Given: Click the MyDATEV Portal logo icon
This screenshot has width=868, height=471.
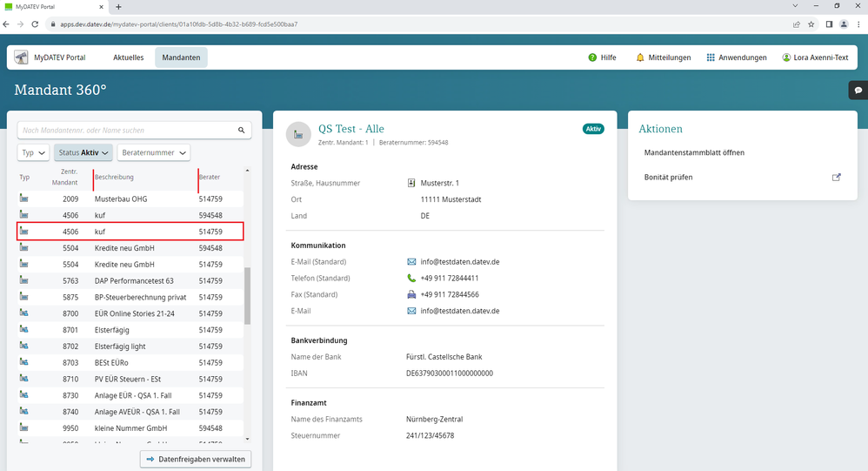Looking at the screenshot, I should tap(21, 57).
